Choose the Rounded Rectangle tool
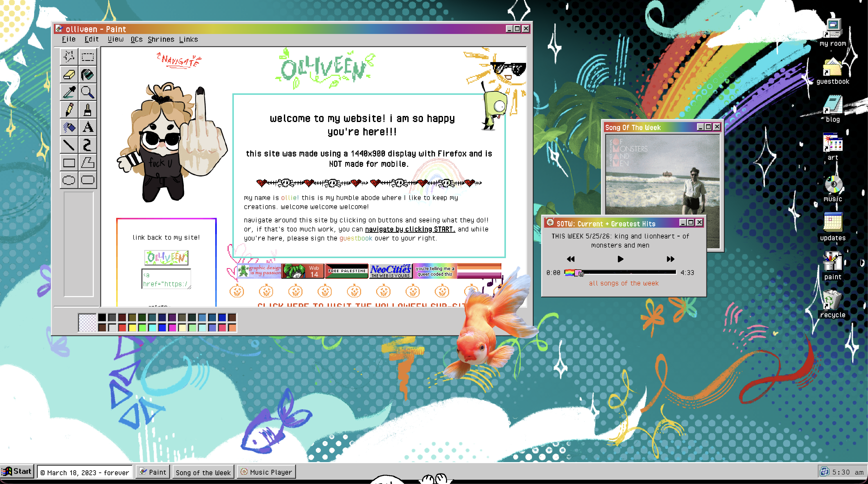Image resolution: width=868 pixels, height=484 pixels. [x=88, y=180]
